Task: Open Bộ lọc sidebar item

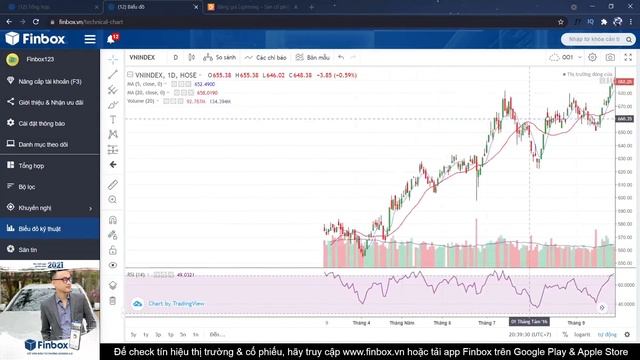Action: (x=50, y=187)
